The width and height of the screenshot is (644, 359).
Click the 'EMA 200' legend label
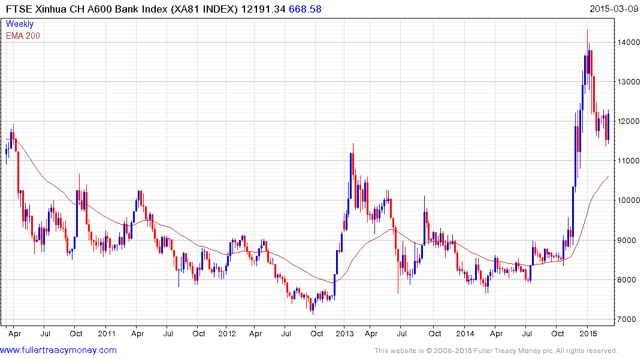click(23, 36)
